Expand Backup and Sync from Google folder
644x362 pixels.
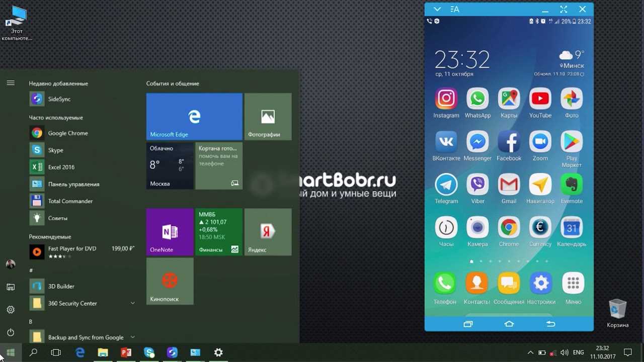[x=133, y=337]
